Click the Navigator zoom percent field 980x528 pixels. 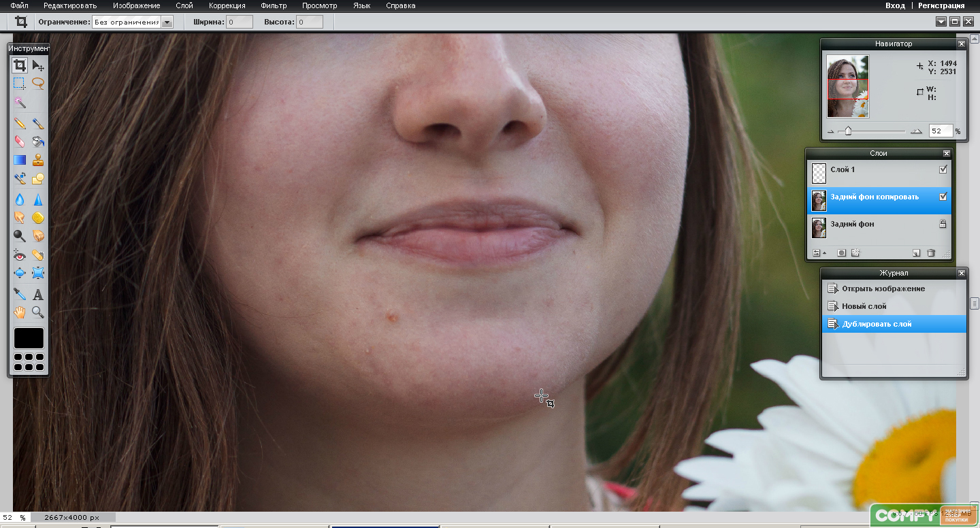[x=941, y=131]
